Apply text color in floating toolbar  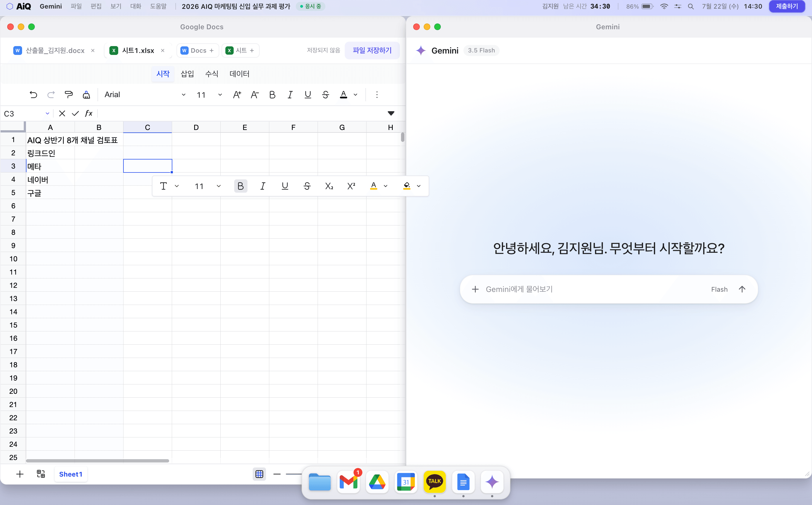[x=373, y=186]
